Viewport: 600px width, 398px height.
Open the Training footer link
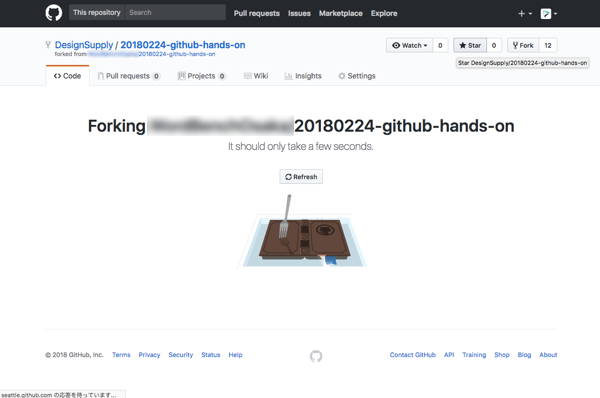point(474,355)
